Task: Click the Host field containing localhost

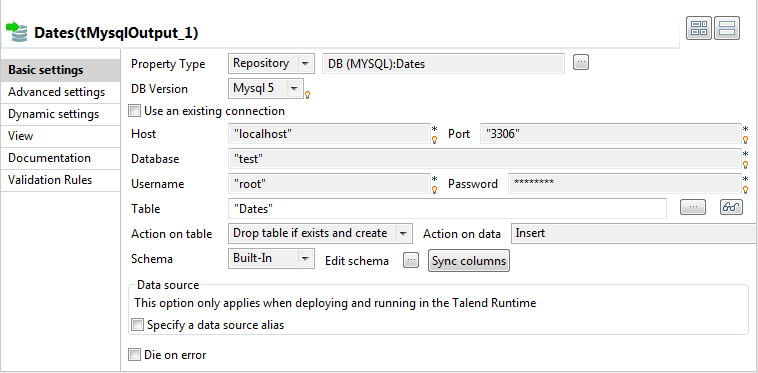Action: click(329, 133)
